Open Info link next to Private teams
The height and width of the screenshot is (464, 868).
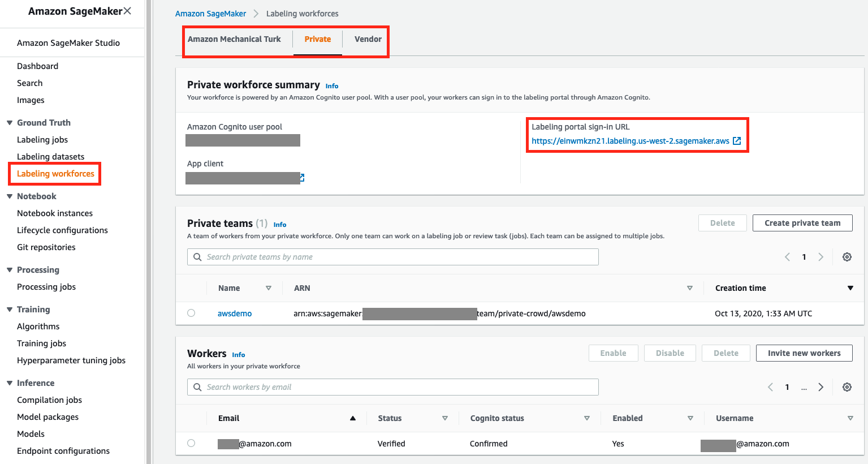280,225
